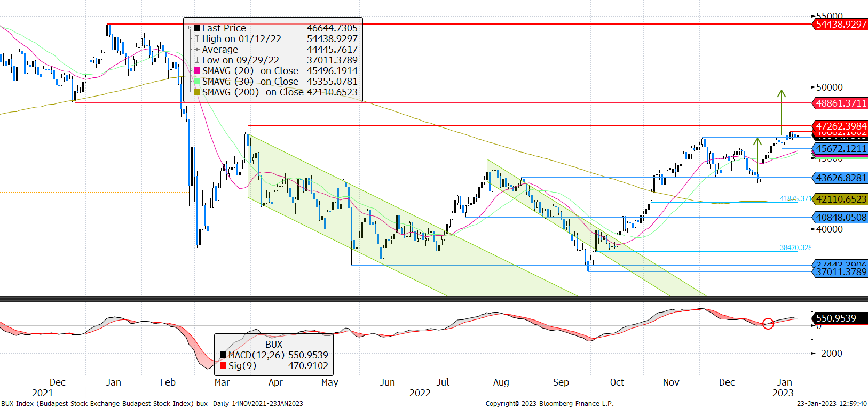Click the Last Price legend label
Screen dimensions: 868x408
tap(224, 28)
